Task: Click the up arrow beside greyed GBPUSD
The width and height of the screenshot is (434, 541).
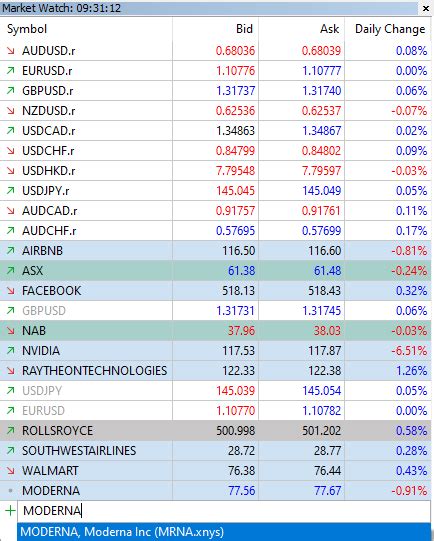Action: 11,311
